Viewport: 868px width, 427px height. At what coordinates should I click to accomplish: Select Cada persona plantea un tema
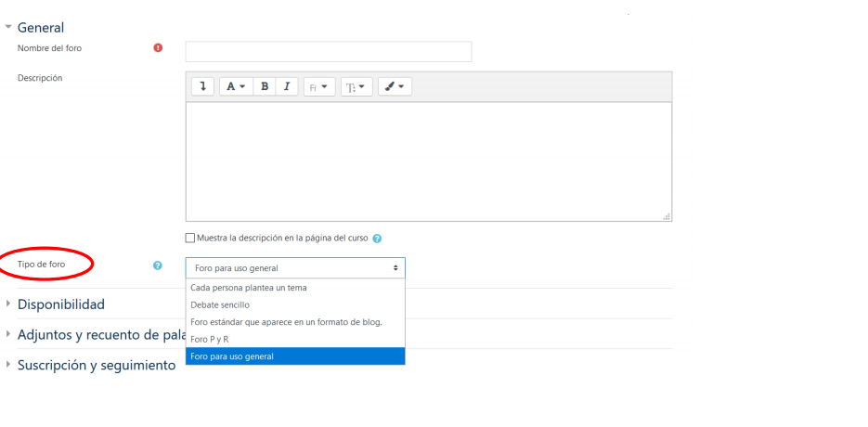pyautogui.click(x=248, y=288)
